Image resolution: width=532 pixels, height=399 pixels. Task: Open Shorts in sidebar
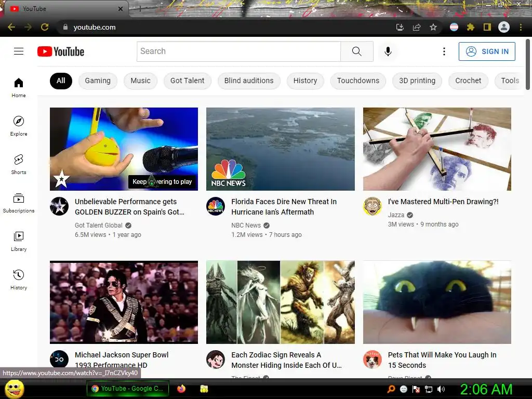tap(19, 165)
